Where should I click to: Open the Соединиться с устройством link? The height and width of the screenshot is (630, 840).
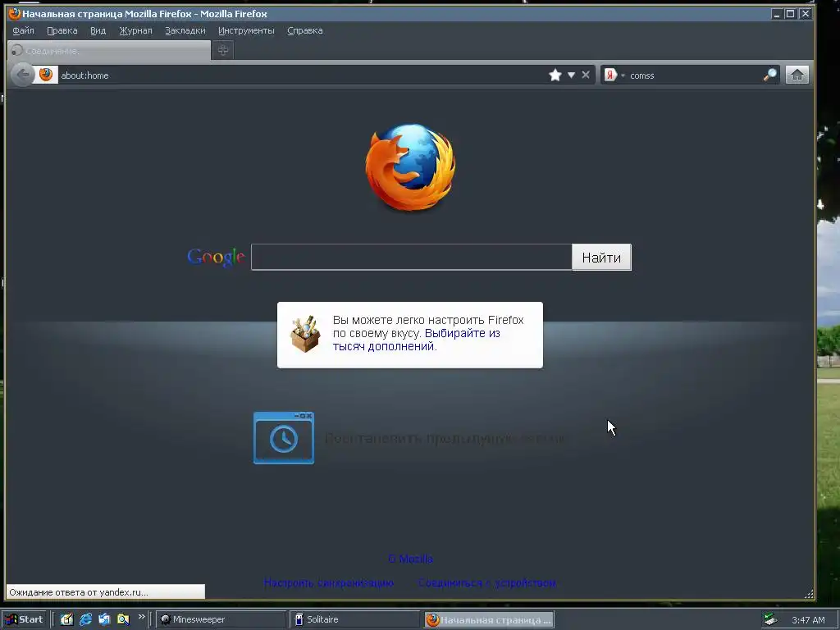pos(487,583)
